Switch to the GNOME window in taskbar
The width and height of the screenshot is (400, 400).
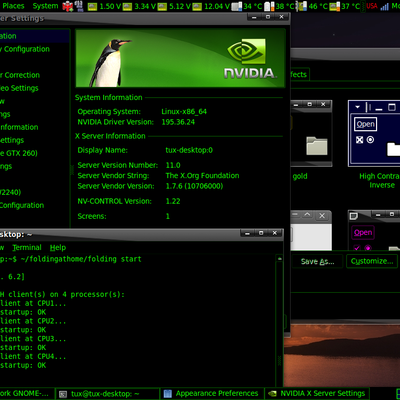pos(27,394)
